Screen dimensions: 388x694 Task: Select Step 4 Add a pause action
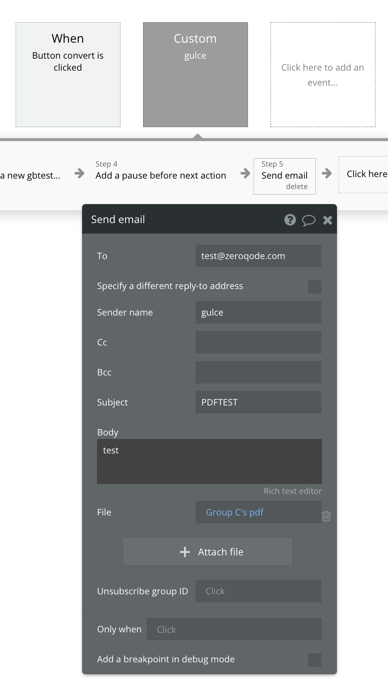161,170
